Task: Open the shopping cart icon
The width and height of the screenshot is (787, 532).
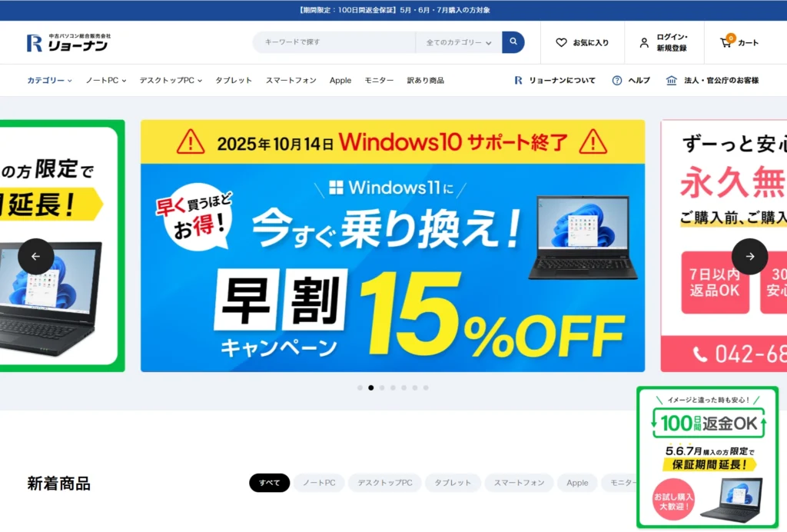Action: click(x=726, y=42)
